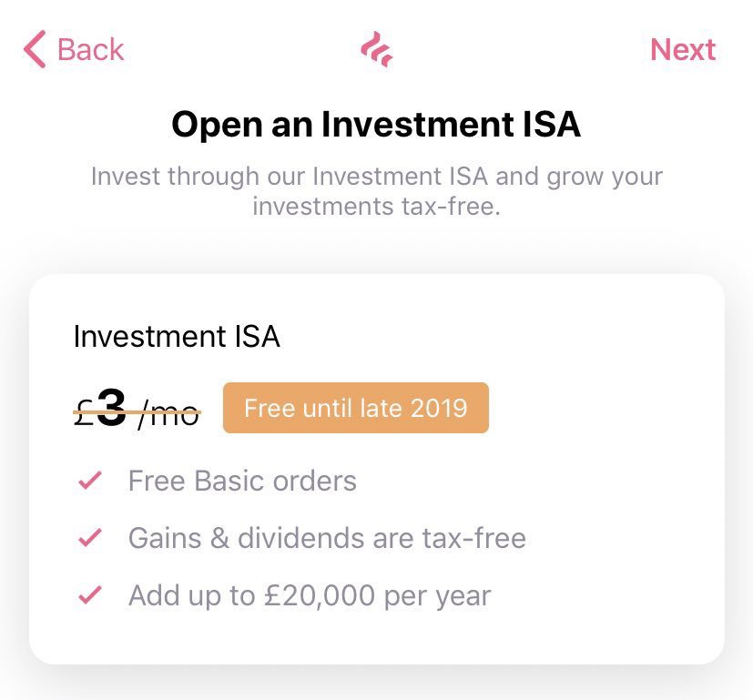This screenshot has height=700, width=753.
Task: Select the Investment ISA card title
Action: (x=177, y=336)
